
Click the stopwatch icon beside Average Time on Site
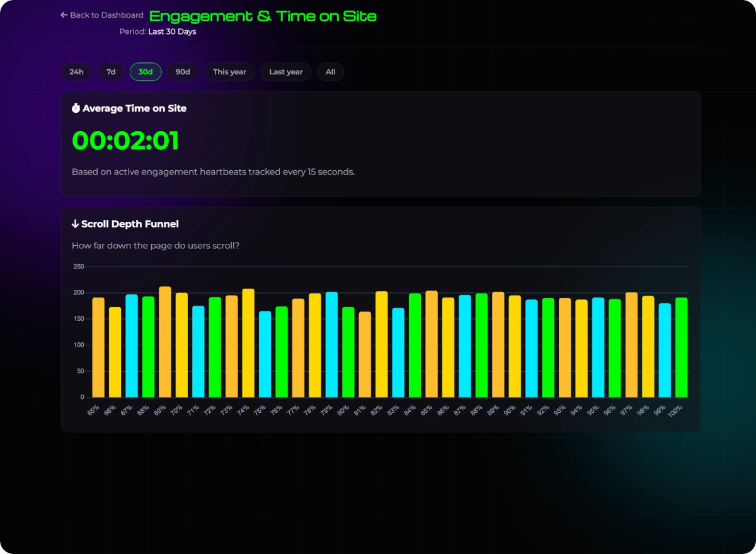point(76,108)
